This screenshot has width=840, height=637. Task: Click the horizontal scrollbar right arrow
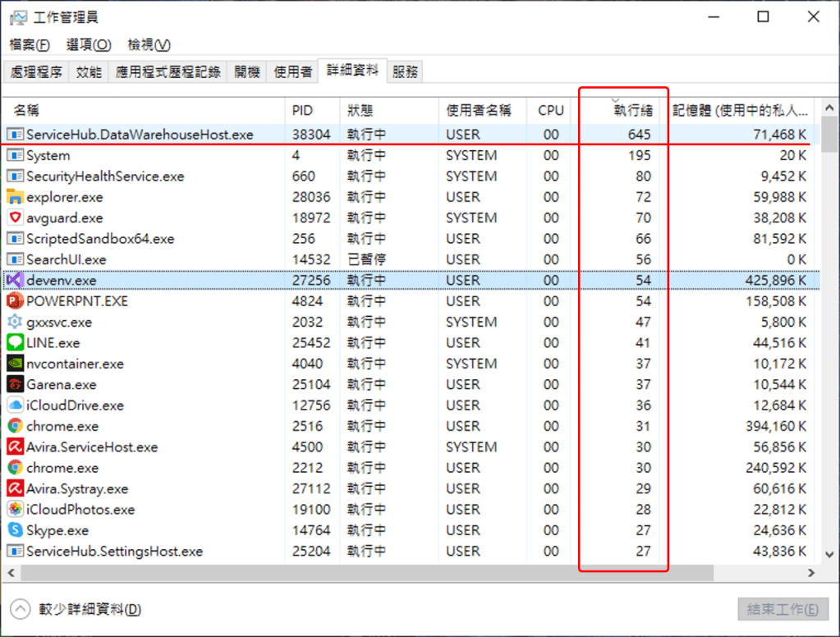tap(811, 572)
